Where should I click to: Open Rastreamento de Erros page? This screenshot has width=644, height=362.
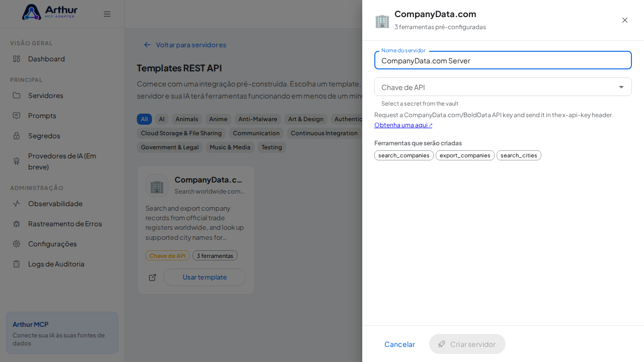(x=62, y=224)
